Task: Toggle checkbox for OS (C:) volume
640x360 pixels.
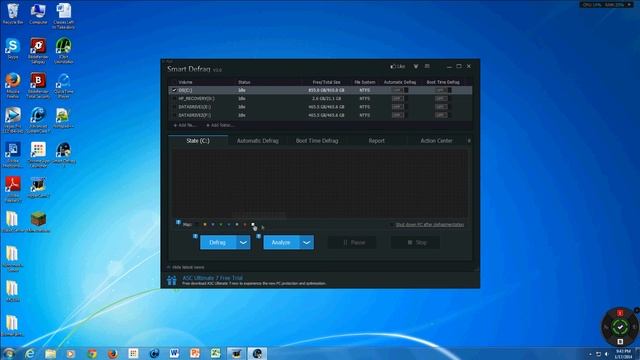Action: [x=174, y=90]
